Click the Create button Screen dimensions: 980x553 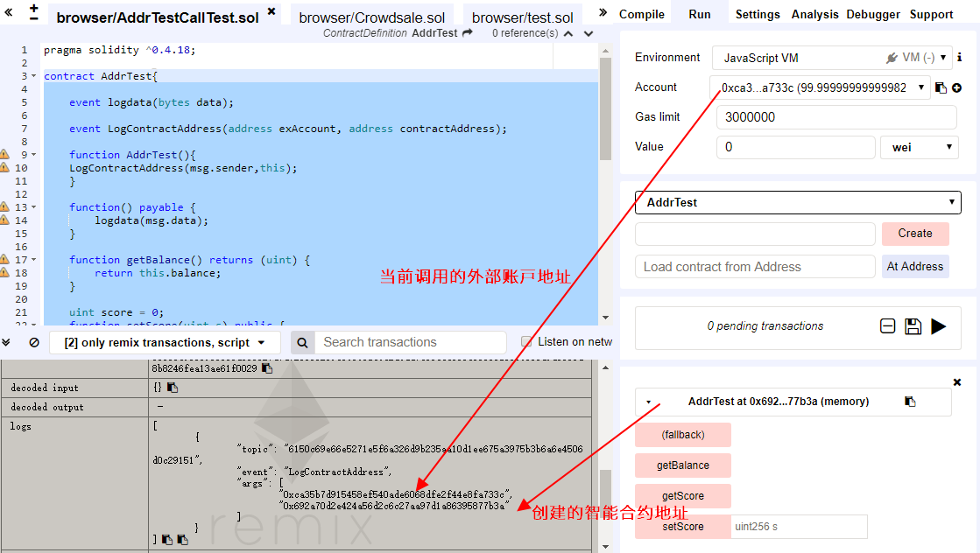click(x=915, y=234)
